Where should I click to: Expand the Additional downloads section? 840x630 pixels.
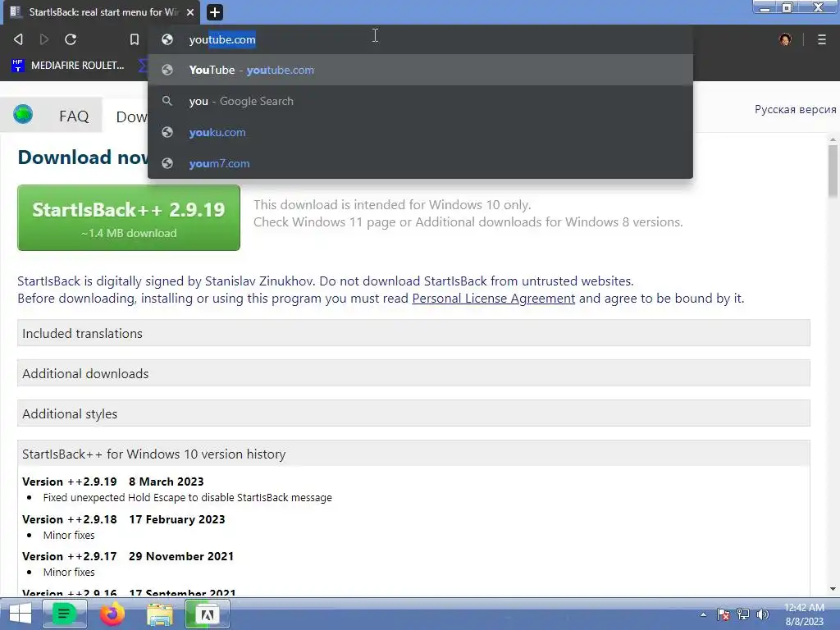coord(413,373)
